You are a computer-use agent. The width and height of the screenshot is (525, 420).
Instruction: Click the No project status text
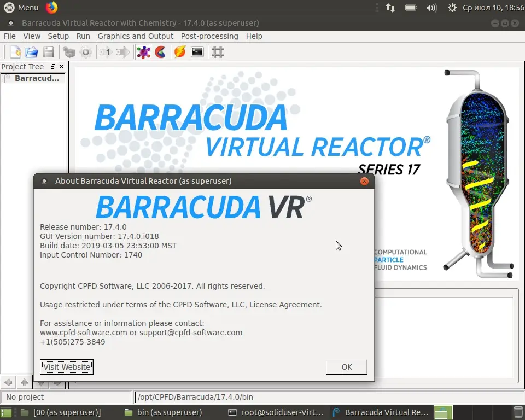click(25, 397)
